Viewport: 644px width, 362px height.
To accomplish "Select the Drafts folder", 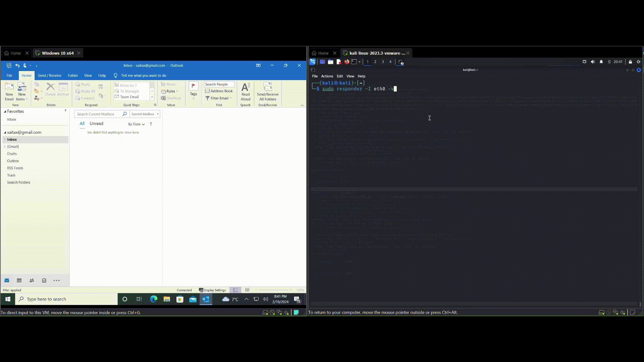I will pyautogui.click(x=12, y=154).
